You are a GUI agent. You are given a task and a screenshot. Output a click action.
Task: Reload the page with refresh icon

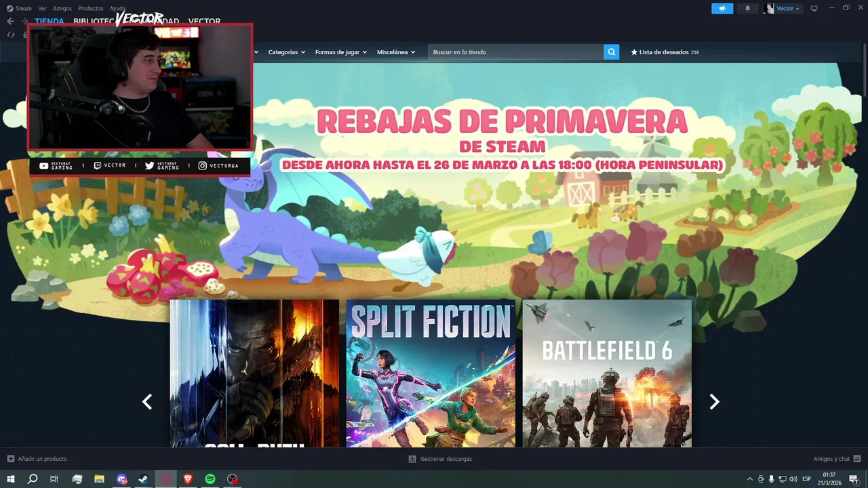tap(11, 35)
